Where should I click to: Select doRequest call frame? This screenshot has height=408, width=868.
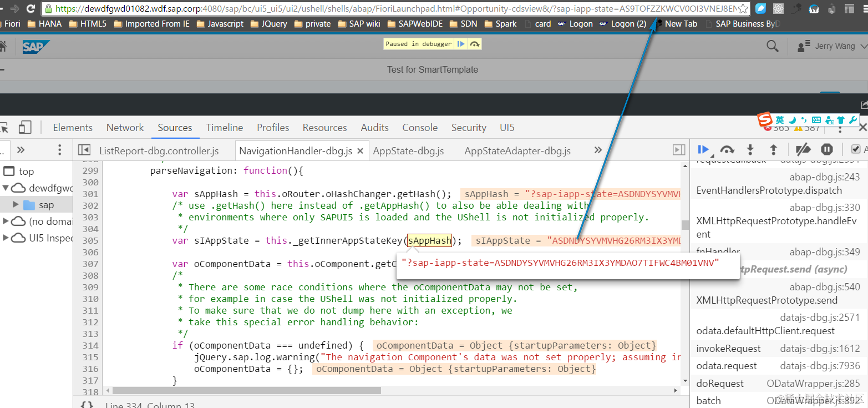coord(778,383)
